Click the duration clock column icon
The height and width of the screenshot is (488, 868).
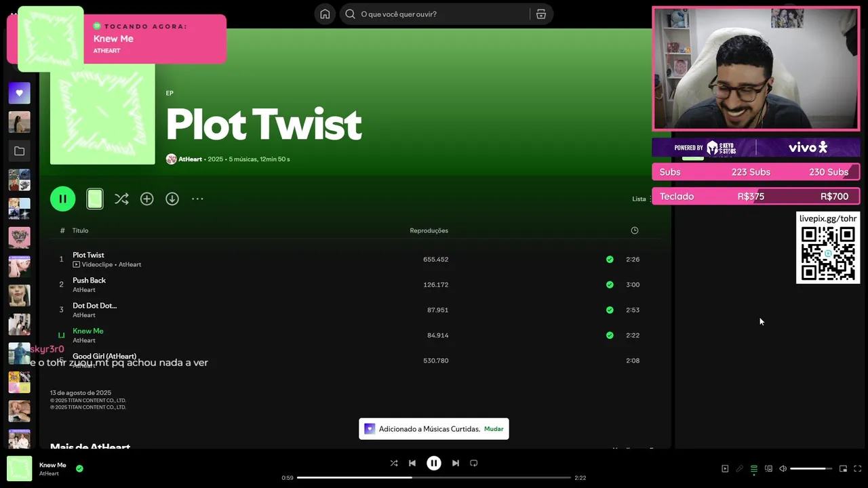click(635, 230)
